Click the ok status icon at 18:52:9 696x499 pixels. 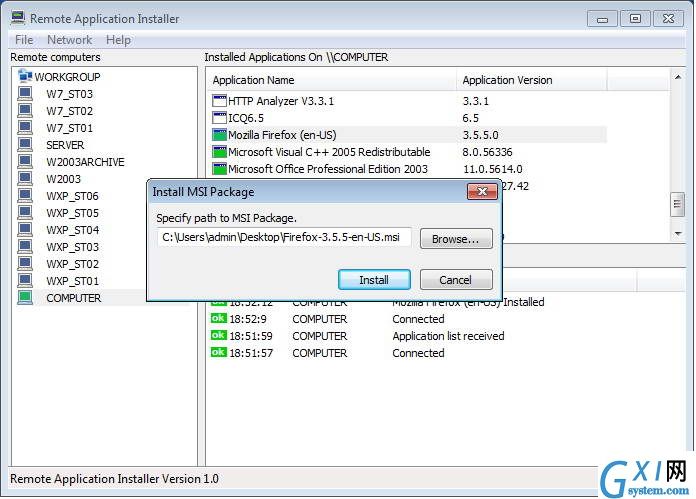[218, 318]
